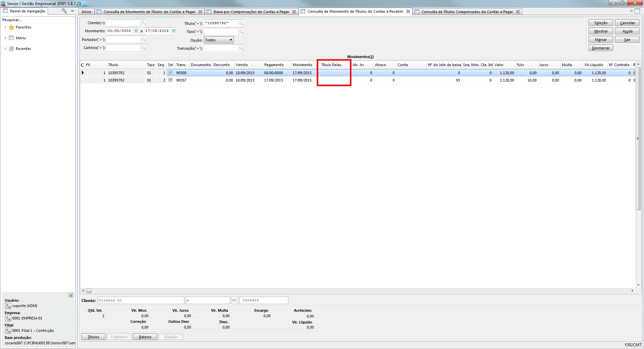
Task: Click the %Jrs cell showing 10,00
Action: [x=527, y=80]
